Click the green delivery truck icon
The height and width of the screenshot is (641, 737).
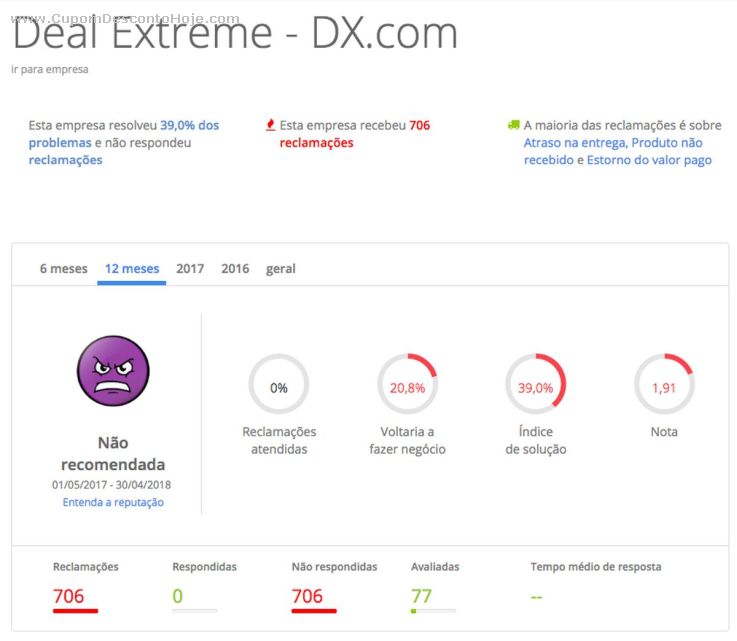click(514, 125)
